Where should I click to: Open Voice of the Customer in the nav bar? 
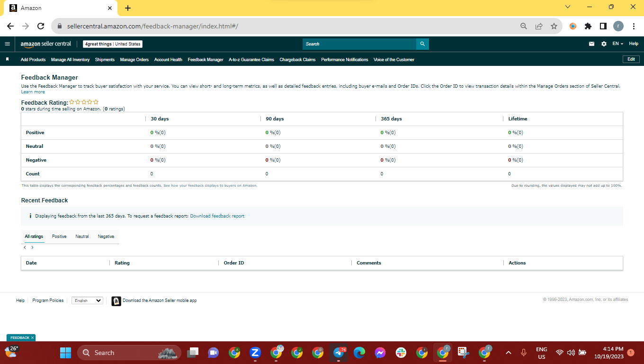(x=394, y=60)
